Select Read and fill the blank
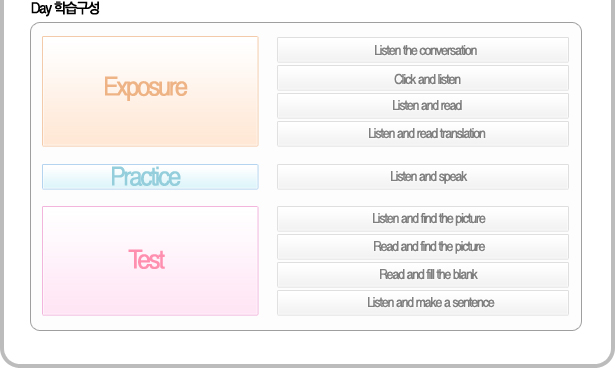 (x=423, y=275)
